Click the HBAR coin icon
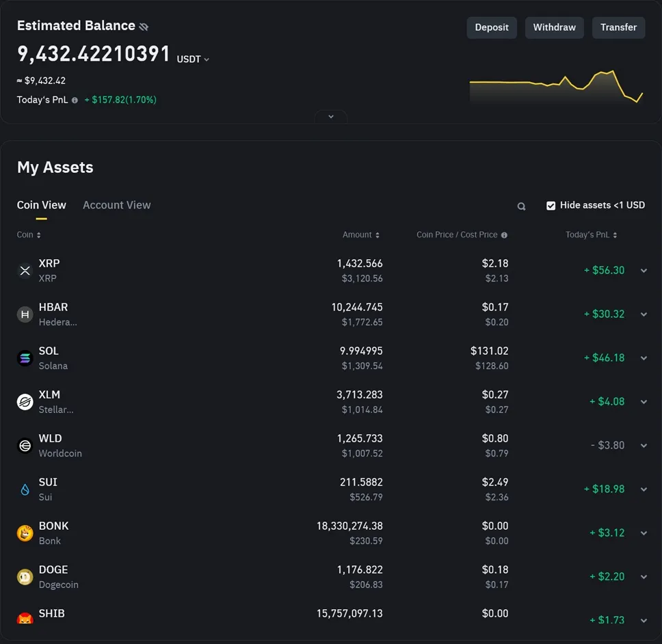Viewport: 662px width, 644px height. pos(25,314)
